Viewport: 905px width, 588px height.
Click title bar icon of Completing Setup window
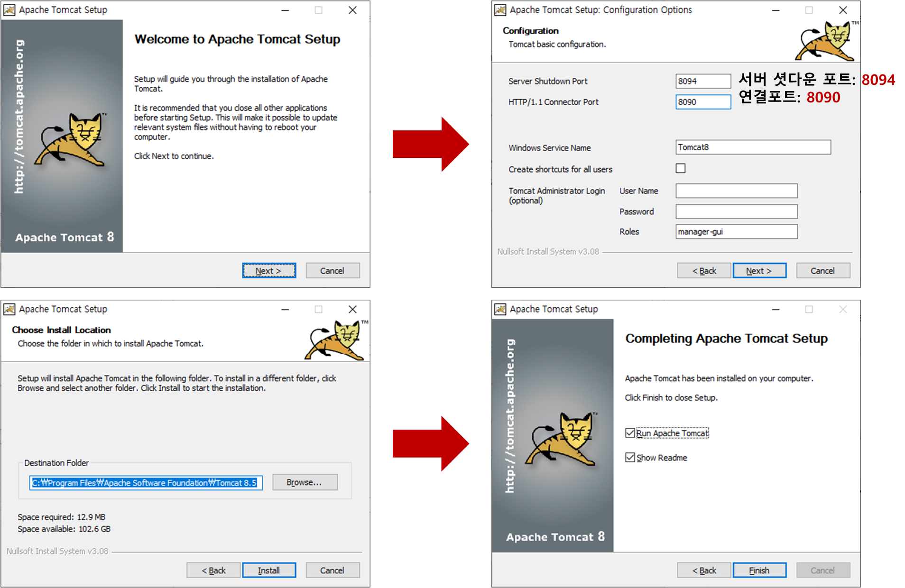point(500,309)
